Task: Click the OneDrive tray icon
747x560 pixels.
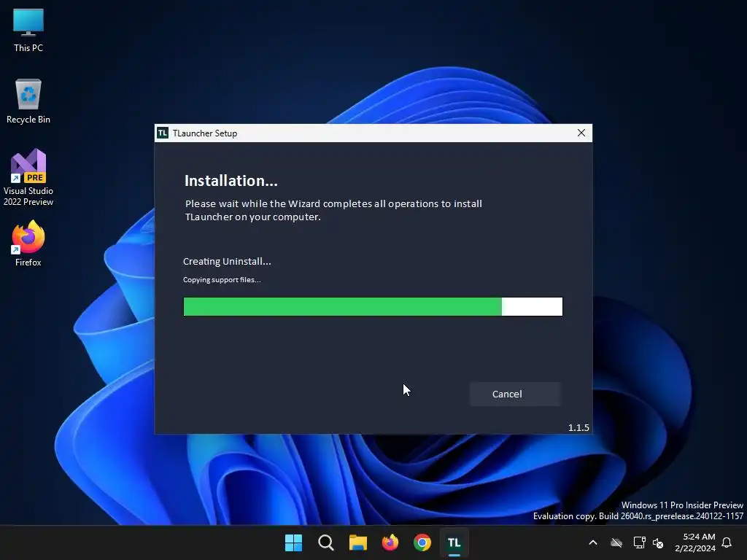Action: (x=616, y=542)
